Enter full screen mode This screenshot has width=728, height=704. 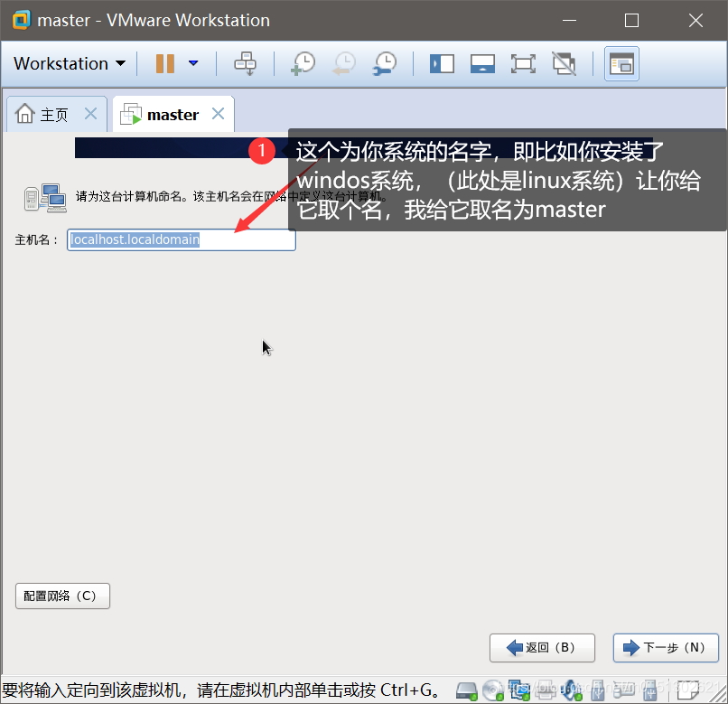(523, 63)
